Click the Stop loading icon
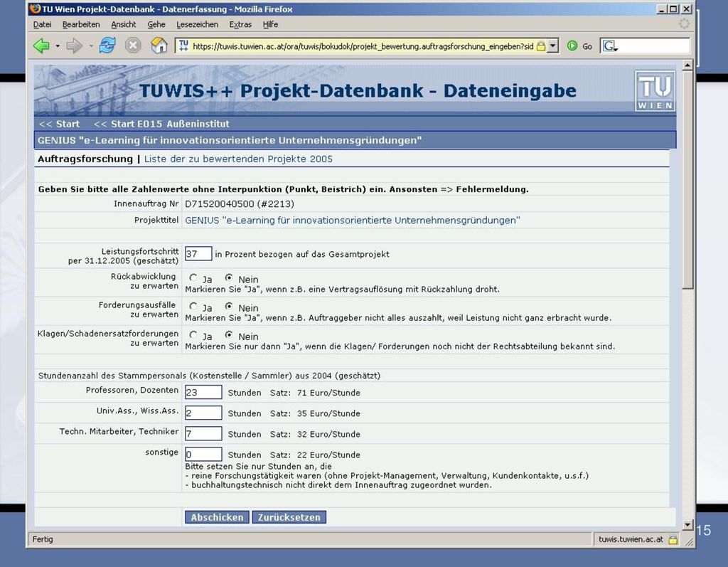 (133, 46)
